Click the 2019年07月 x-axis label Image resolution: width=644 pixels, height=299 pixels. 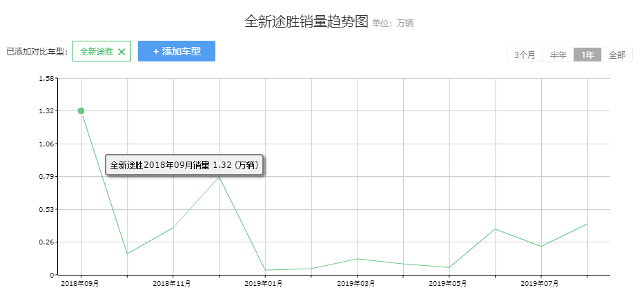(540, 283)
